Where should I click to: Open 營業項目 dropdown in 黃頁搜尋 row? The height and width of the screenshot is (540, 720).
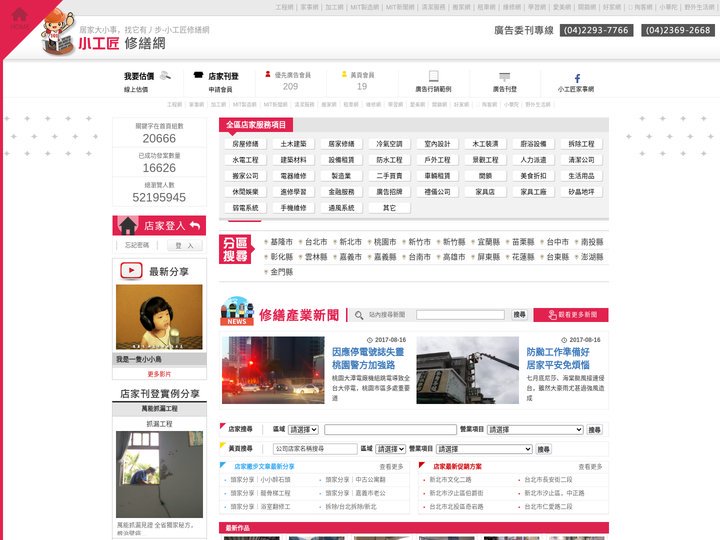point(484,449)
